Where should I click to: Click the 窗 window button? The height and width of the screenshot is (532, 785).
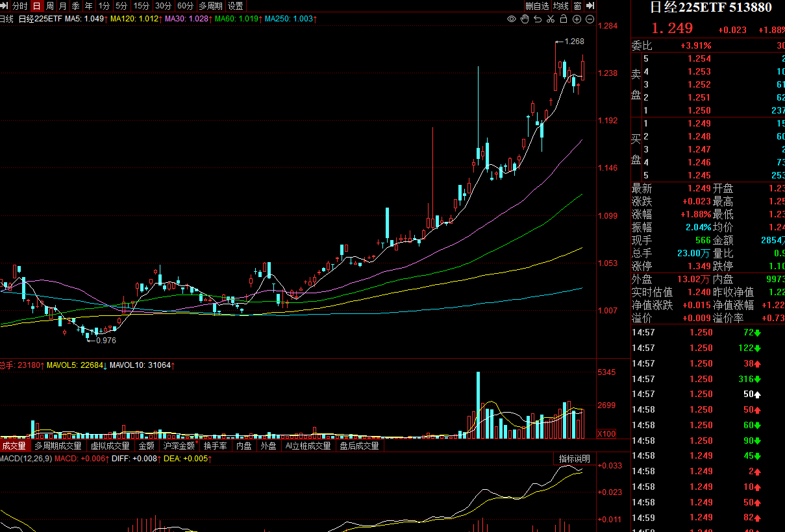click(x=577, y=6)
